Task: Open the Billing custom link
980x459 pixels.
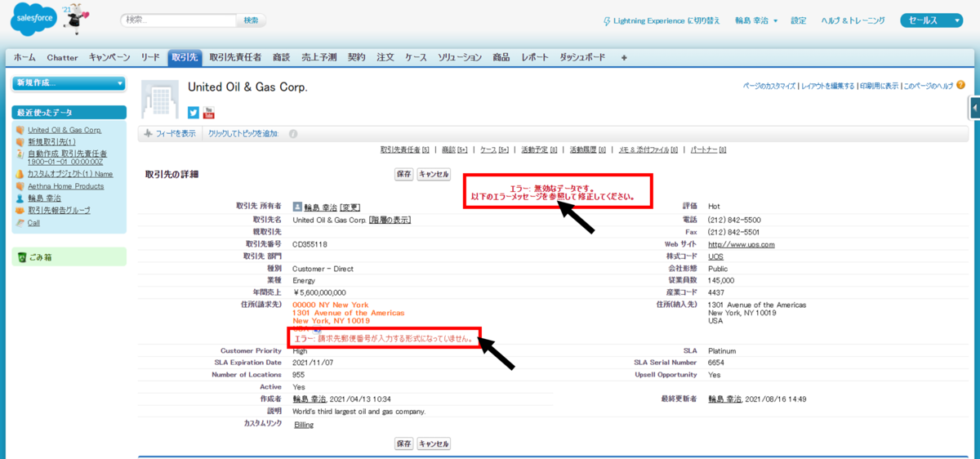Action: [x=303, y=425]
